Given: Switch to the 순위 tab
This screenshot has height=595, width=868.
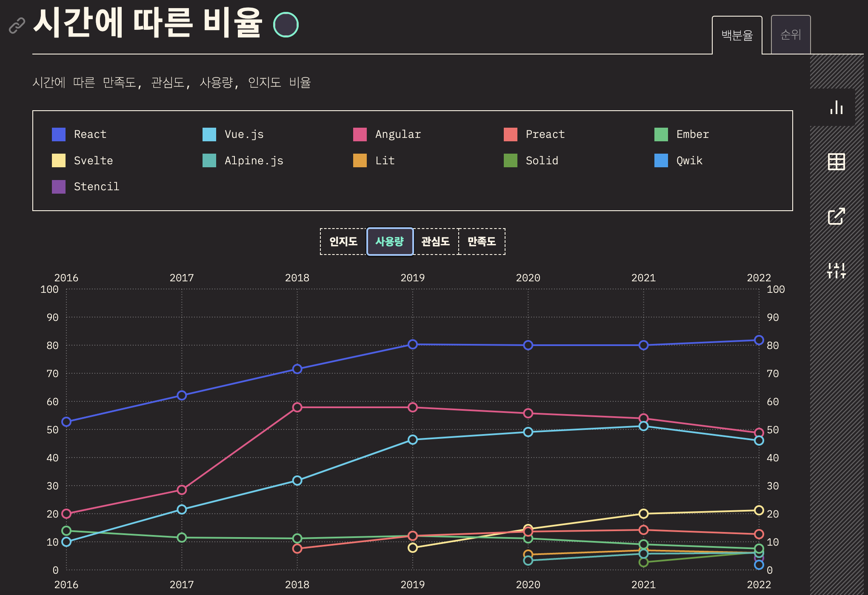Looking at the screenshot, I should (791, 35).
